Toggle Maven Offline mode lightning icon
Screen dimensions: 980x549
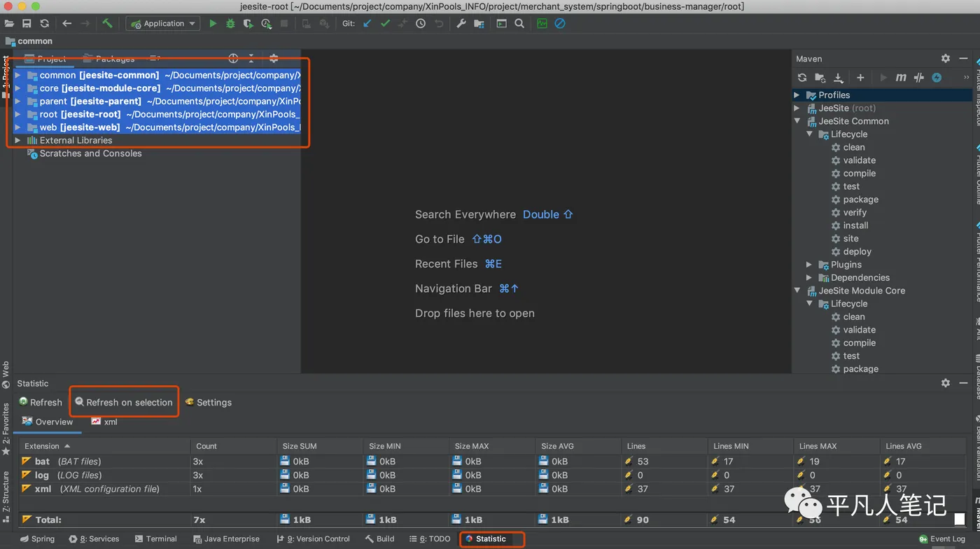click(937, 78)
